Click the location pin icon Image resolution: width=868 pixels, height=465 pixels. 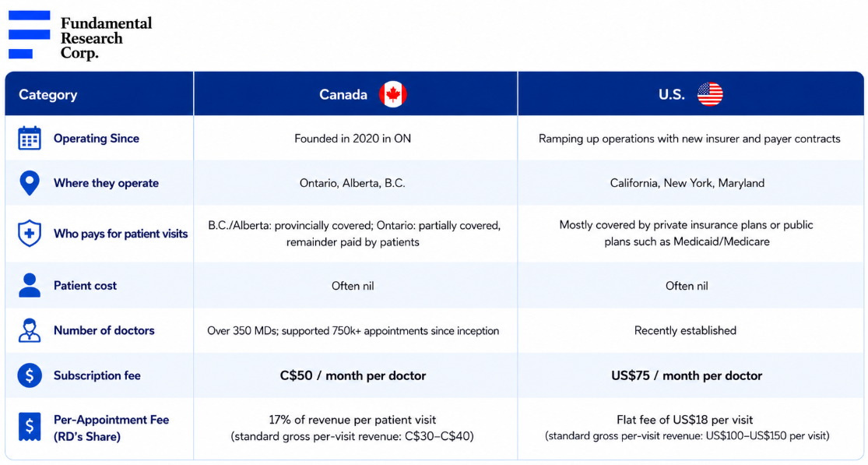tap(30, 183)
